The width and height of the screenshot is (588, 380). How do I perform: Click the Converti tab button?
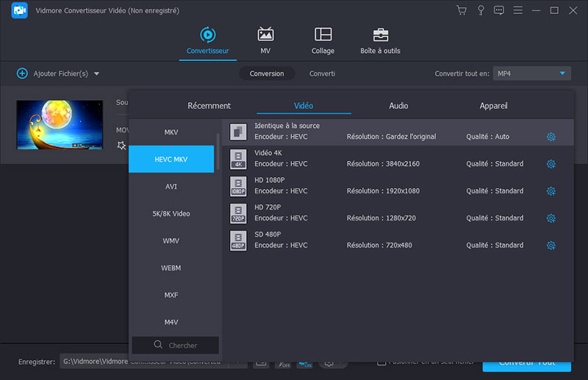pyautogui.click(x=322, y=74)
